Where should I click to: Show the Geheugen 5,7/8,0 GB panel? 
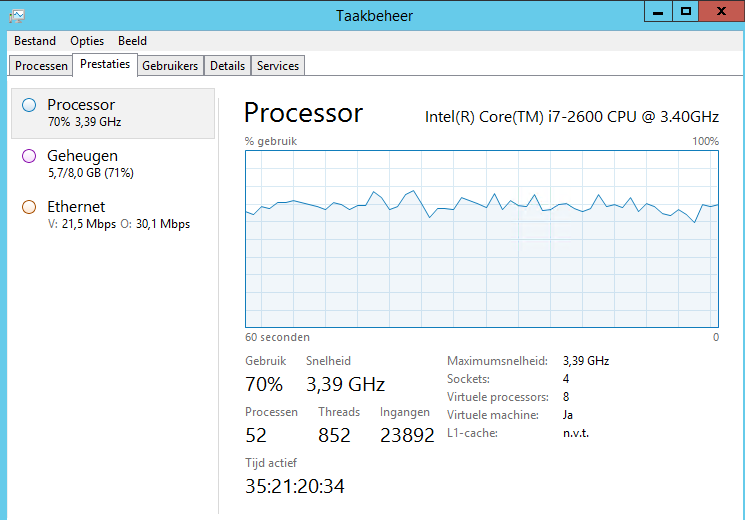113,164
